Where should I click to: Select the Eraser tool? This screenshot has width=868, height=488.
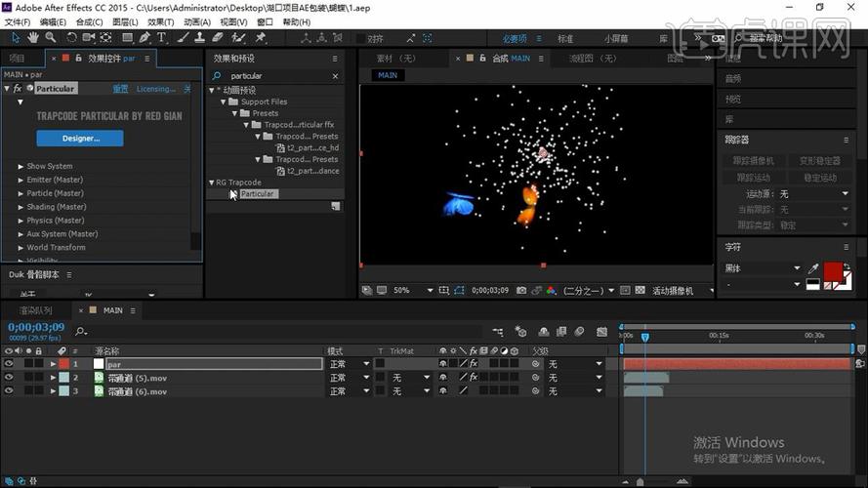(x=218, y=38)
